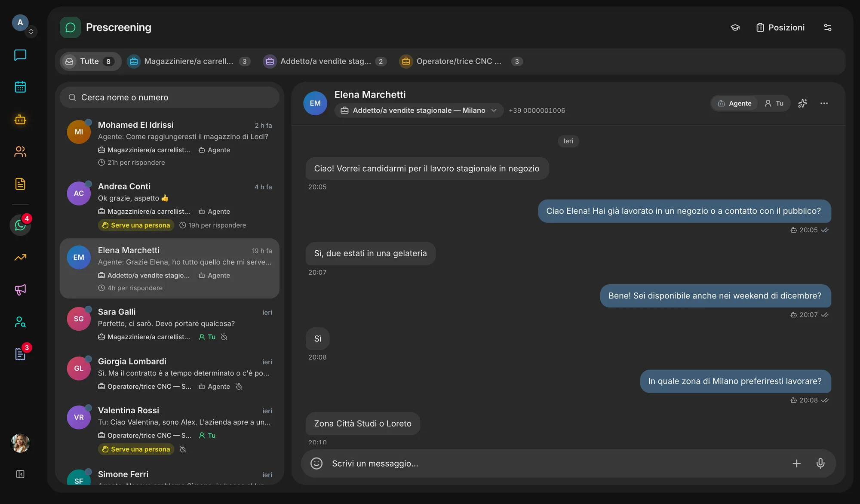This screenshot has width=860, height=504.
Task: Click message 'Sì, due estati in una gelateria'
Action: pos(371,254)
